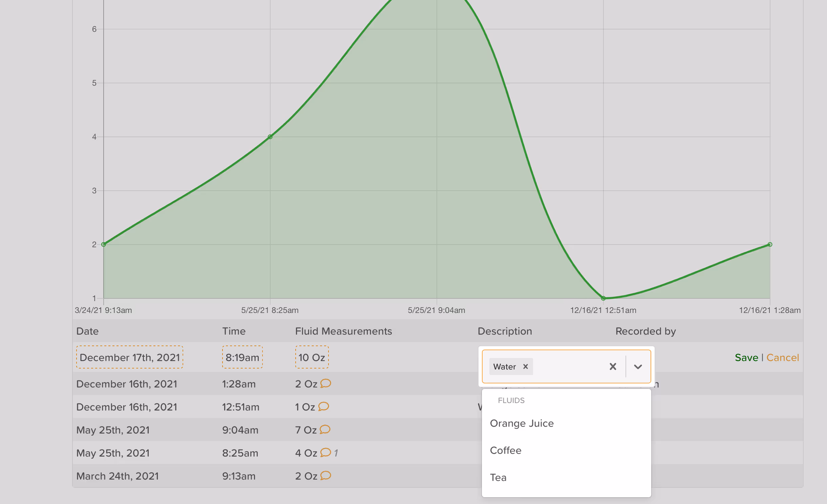Screen dimensions: 827x504
Task: Save the edited fluid entry
Action: tap(746, 358)
